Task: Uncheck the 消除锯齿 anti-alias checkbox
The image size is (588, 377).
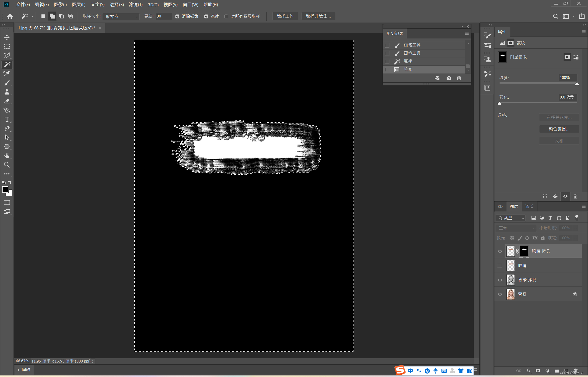Action: 177,16
